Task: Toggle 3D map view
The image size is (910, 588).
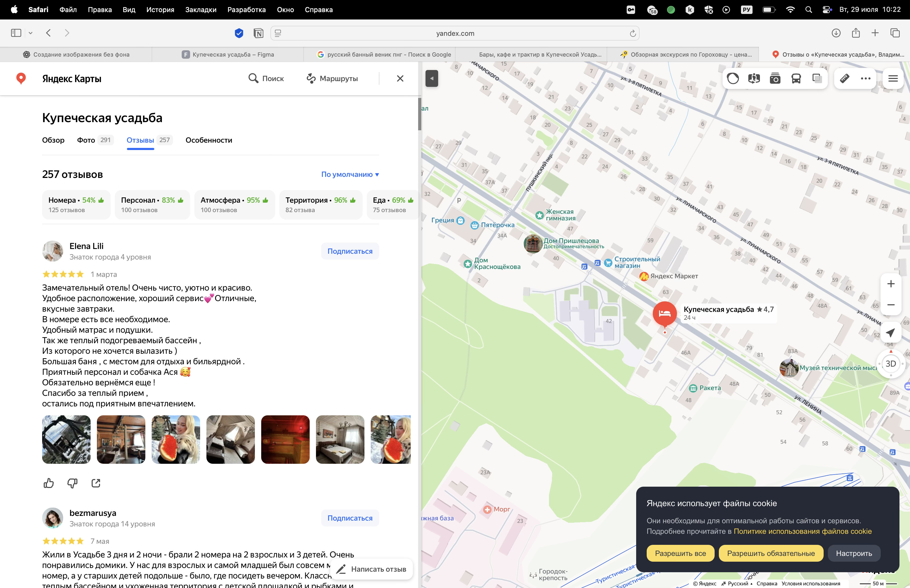Action: click(890, 363)
